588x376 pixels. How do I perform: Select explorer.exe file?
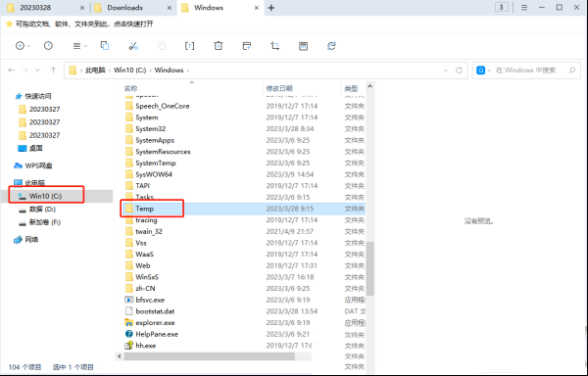(x=155, y=323)
